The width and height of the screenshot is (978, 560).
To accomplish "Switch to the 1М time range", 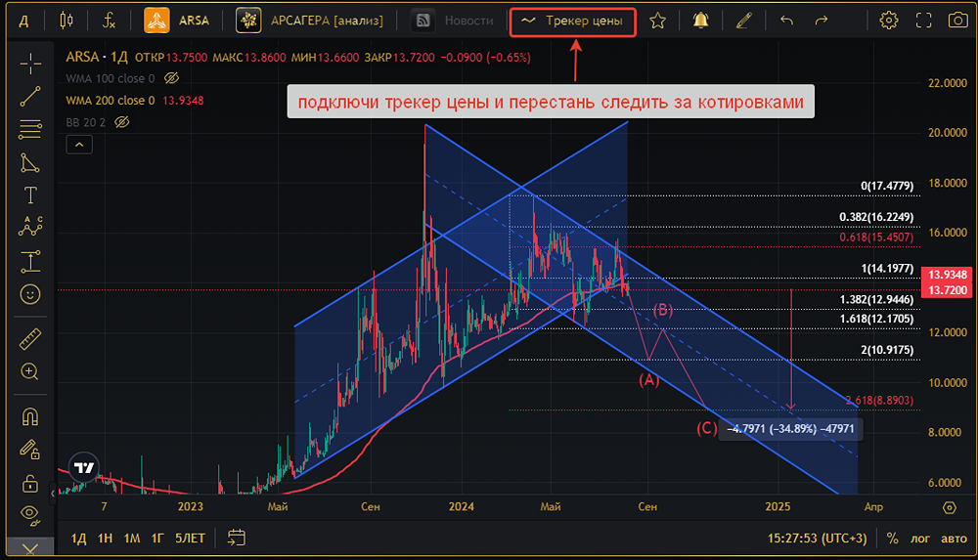I will pos(132,538).
